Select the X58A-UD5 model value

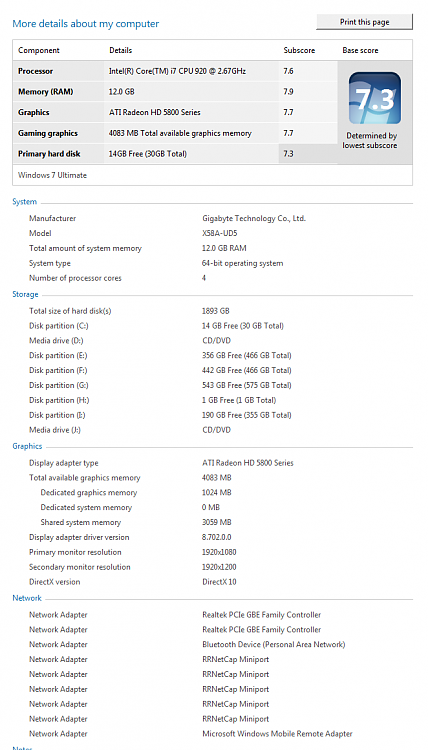click(x=220, y=233)
